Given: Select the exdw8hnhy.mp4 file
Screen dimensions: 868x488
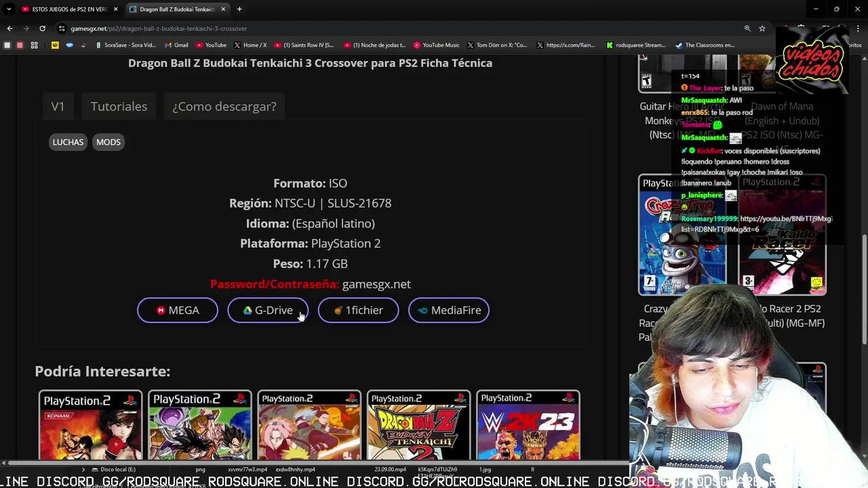Looking at the screenshot, I should coord(296,469).
